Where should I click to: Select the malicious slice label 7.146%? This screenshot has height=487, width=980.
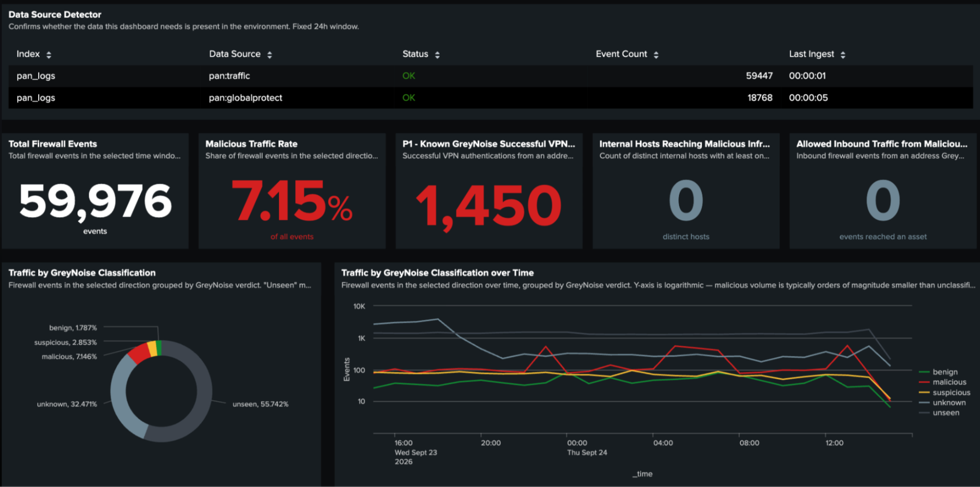[69, 357]
